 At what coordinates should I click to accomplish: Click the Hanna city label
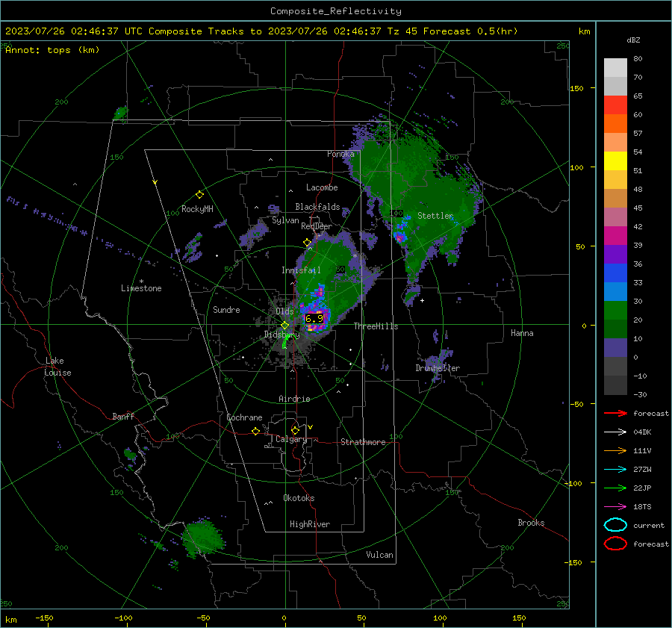click(x=522, y=333)
